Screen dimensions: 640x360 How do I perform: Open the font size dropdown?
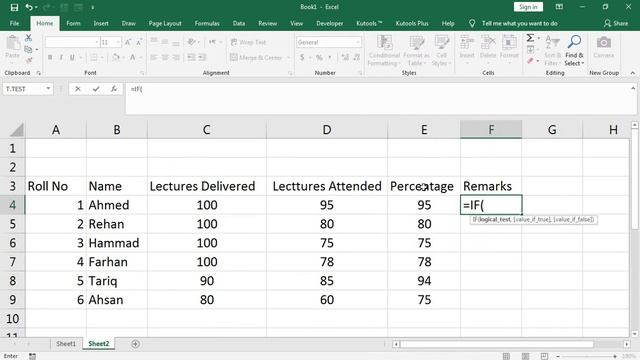118,42
